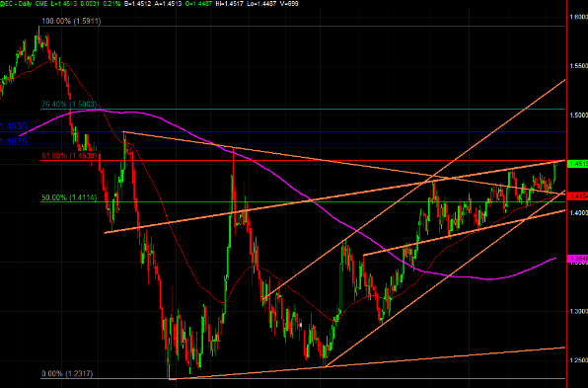
Task: Click the magenta 1.3548 average price tag
Action: 578,259
